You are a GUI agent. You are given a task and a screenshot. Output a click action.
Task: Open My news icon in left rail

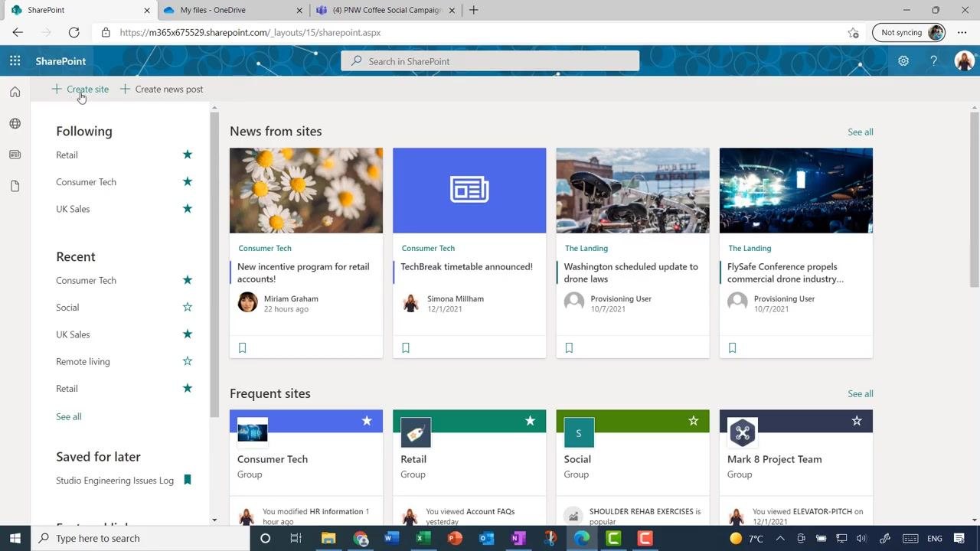pyautogui.click(x=15, y=155)
